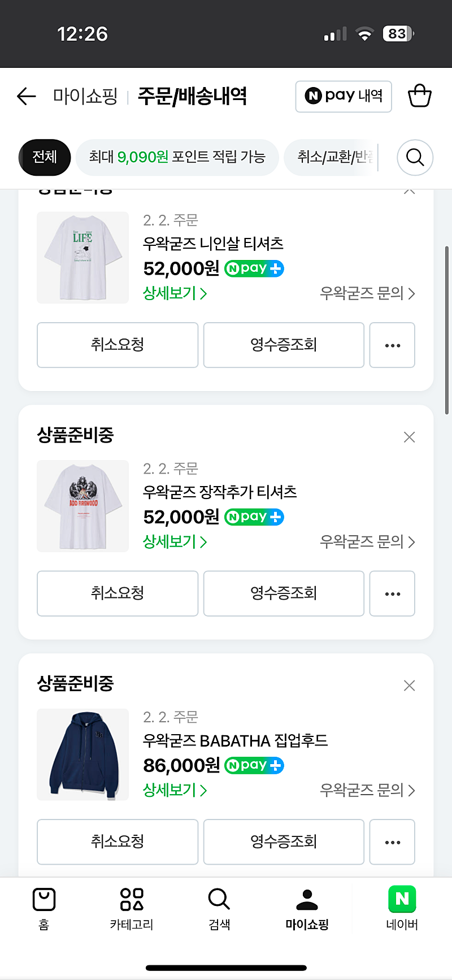This screenshot has height=980, width=452.
Task: Select the 전체 filter chip
Action: (x=45, y=157)
